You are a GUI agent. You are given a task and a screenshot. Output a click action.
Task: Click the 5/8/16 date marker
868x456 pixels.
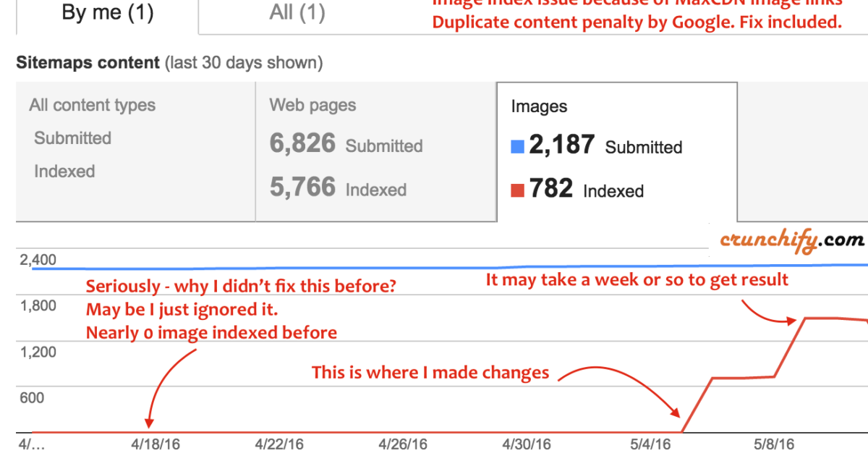coord(775,443)
